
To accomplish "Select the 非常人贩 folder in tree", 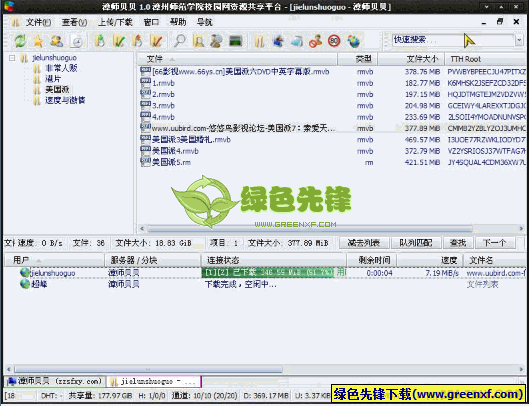I will [x=61, y=68].
